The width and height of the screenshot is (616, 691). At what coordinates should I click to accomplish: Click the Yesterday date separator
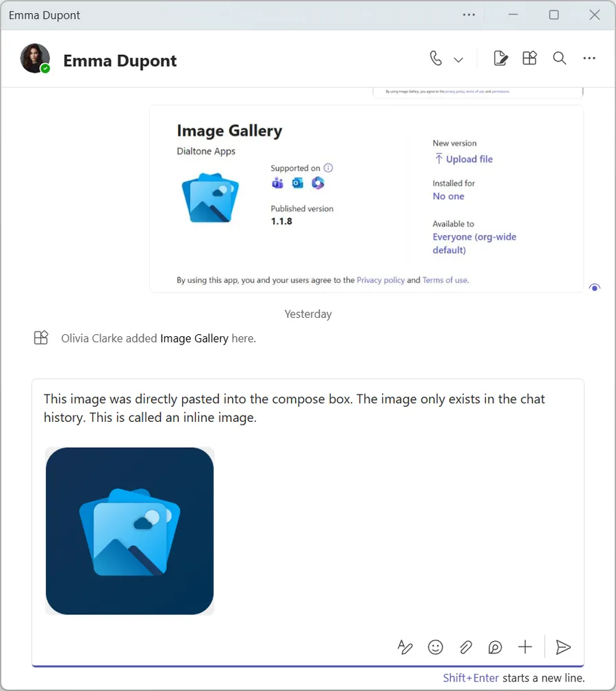click(308, 314)
